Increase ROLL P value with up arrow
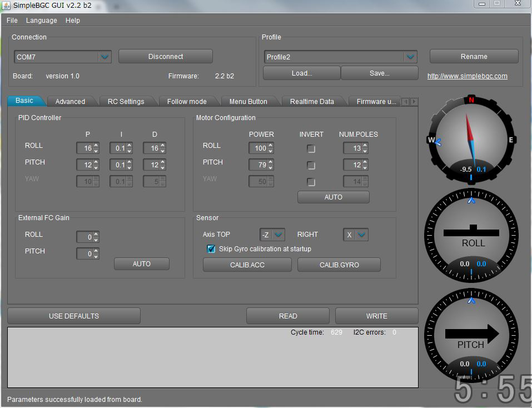Viewport: 532px width, 408px height. point(96,146)
